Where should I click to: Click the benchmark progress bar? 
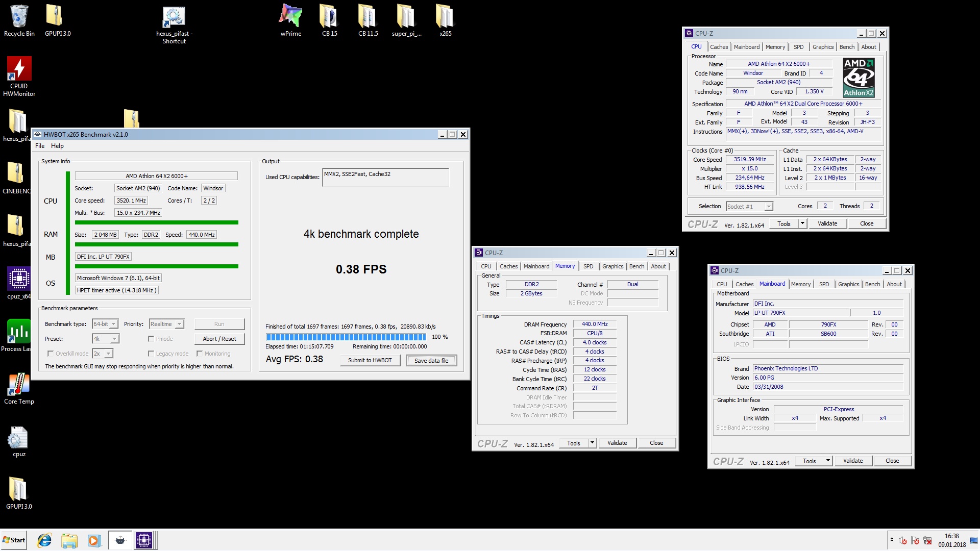tap(346, 337)
